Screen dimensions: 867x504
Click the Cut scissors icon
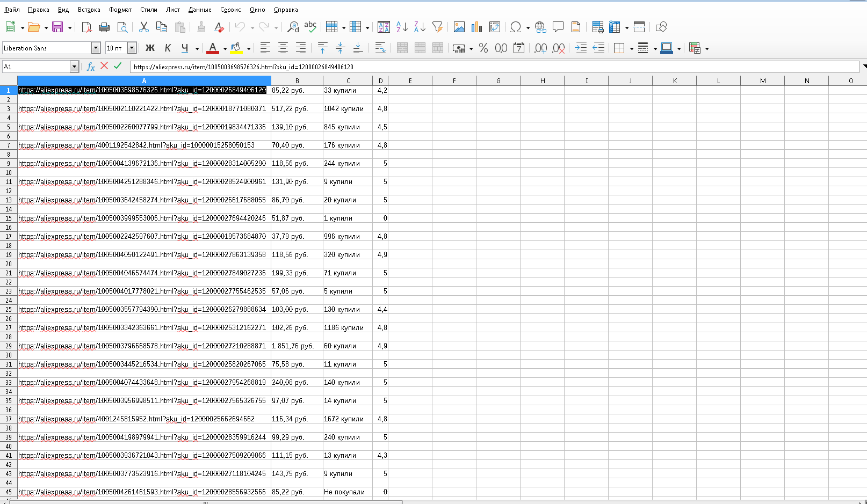tap(144, 27)
